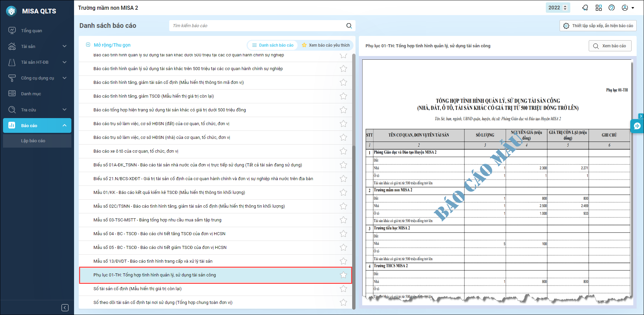The height and width of the screenshot is (315, 644).
Task: Open Tài sản HT-ĐB sidebar section
Action: (x=37, y=62)
